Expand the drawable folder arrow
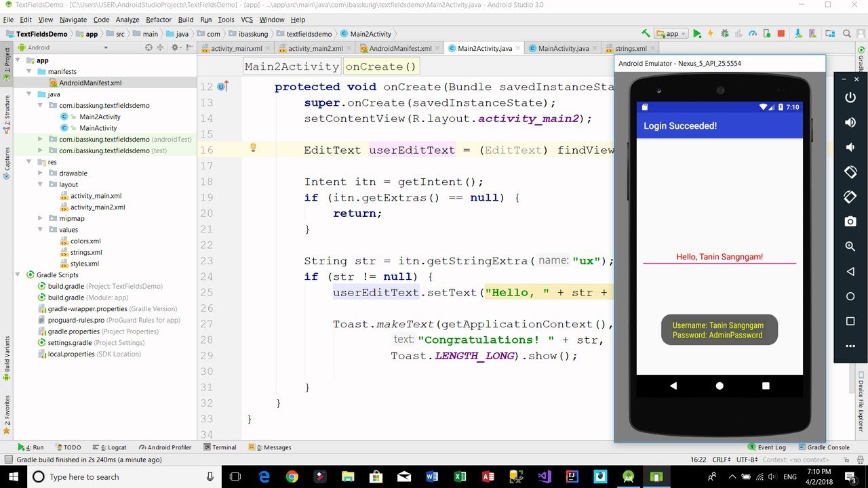The image size is (868, 488). click(41, 173)
